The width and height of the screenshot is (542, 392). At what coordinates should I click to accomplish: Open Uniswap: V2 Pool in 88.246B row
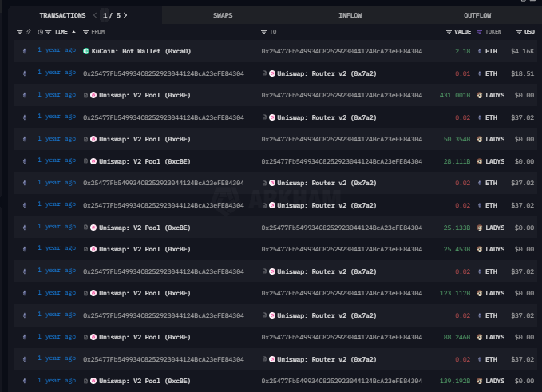click(144, 337)
